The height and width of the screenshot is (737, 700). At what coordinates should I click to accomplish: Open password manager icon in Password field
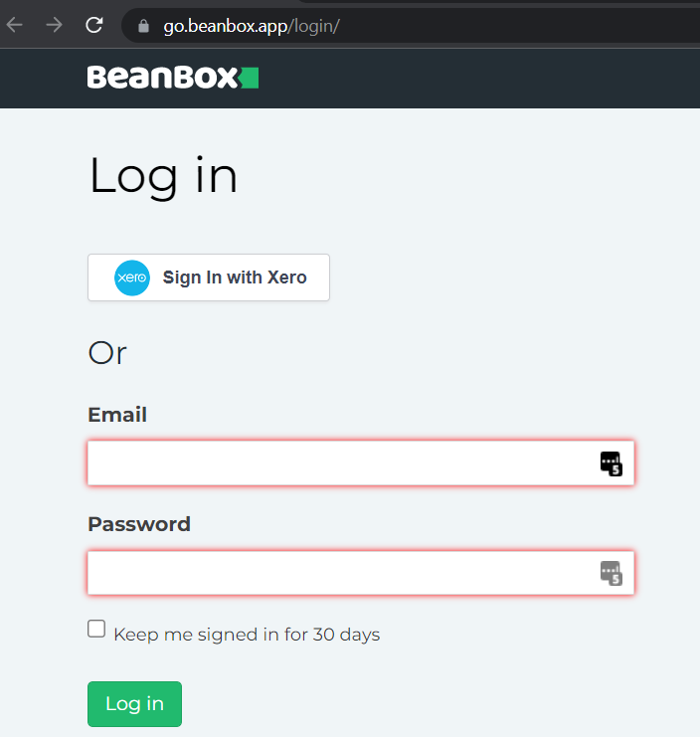point(612,574)
